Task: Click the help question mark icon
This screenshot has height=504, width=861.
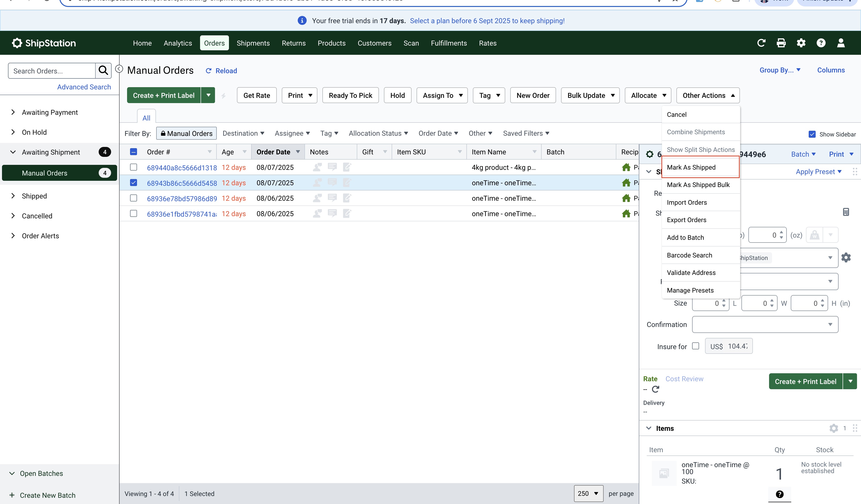Action: [x=821, y=43]
